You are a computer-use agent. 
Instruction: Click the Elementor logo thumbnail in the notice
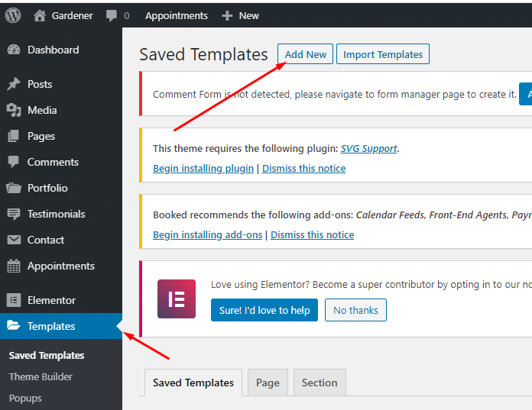177,299
